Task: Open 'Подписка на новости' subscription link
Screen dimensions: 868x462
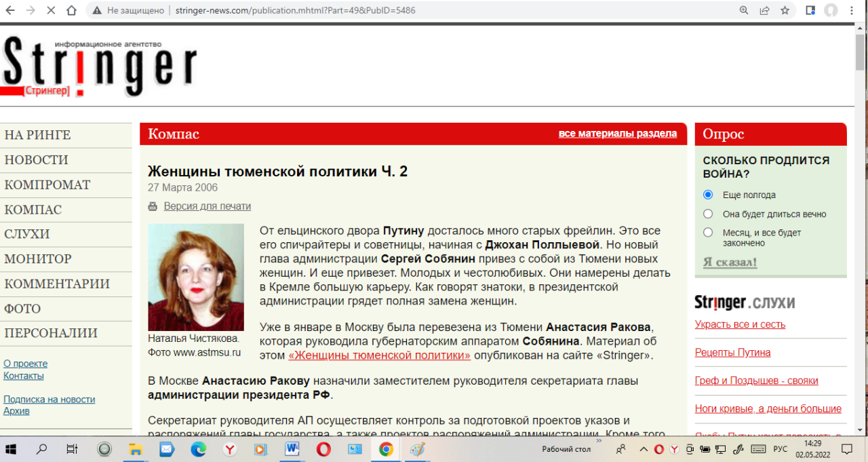Action: pyautogui.click(x=50, y=400)
